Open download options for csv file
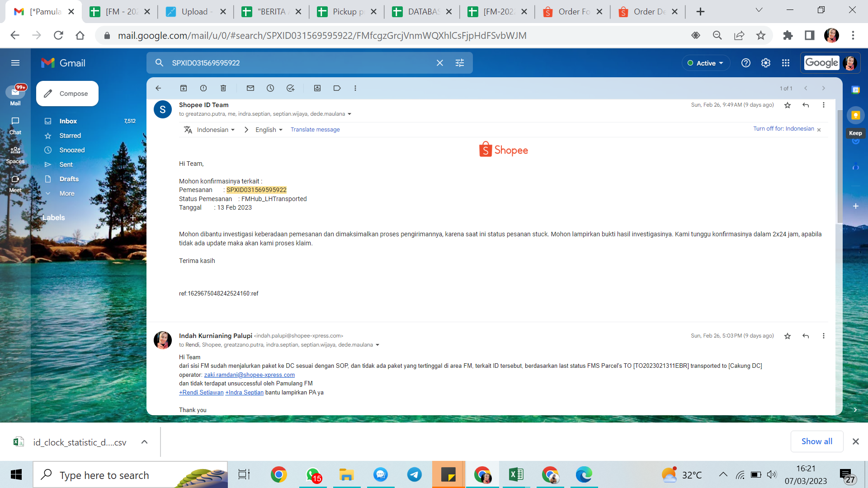 pos(144,442)
